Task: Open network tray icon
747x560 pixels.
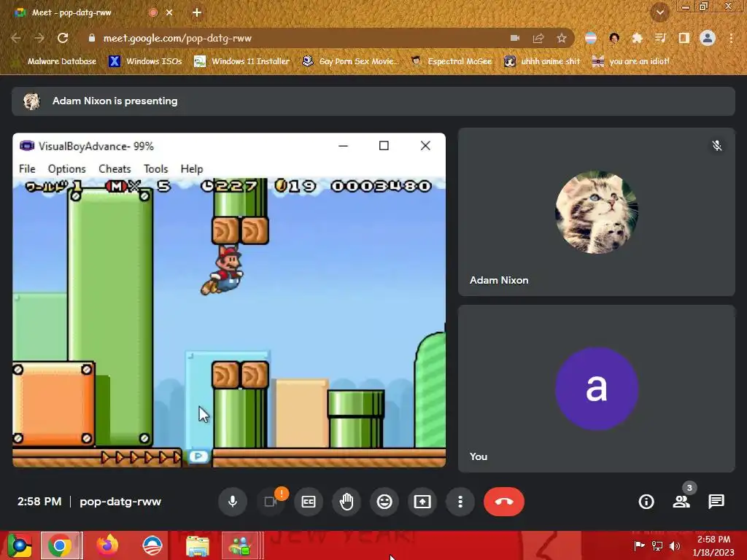Action: (657, 545)
